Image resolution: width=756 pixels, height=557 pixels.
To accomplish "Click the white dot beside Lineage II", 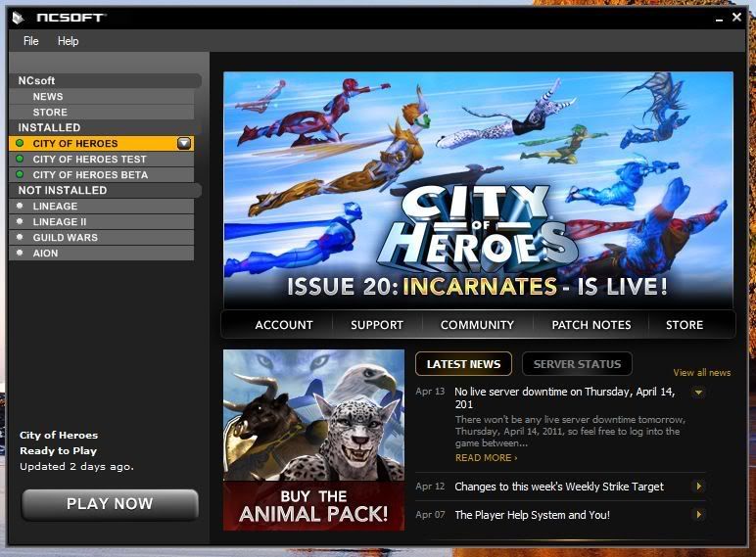I will coord(20,221).
